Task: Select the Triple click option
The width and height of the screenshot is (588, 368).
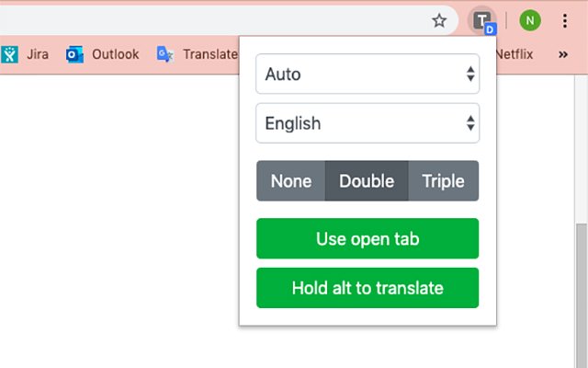Action: (443, 181)
